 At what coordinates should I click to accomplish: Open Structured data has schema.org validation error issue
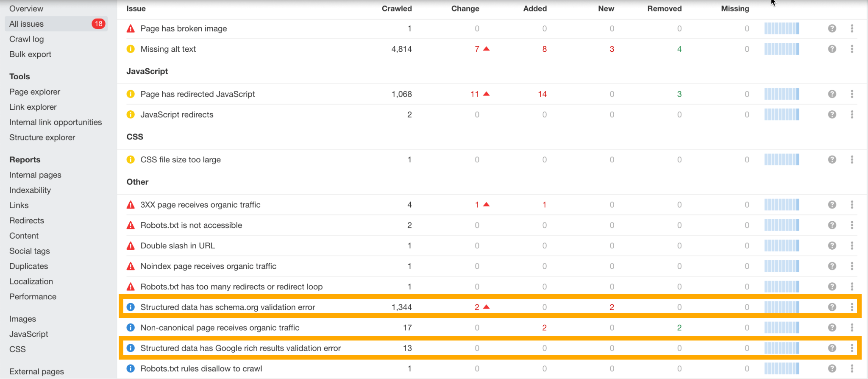[x=228, y=307]
